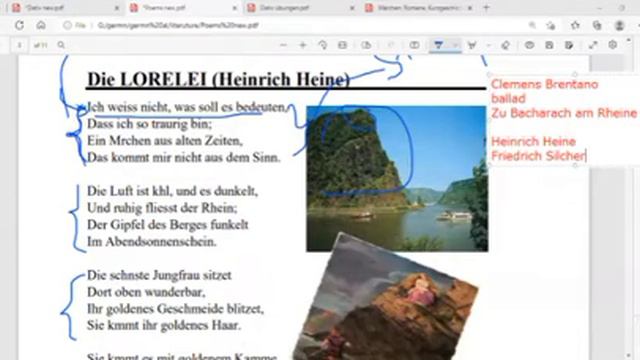This screenshot has width=640, height=360.
Task: Open PDF find magnifier icon
Action: [x=61, y=45]
